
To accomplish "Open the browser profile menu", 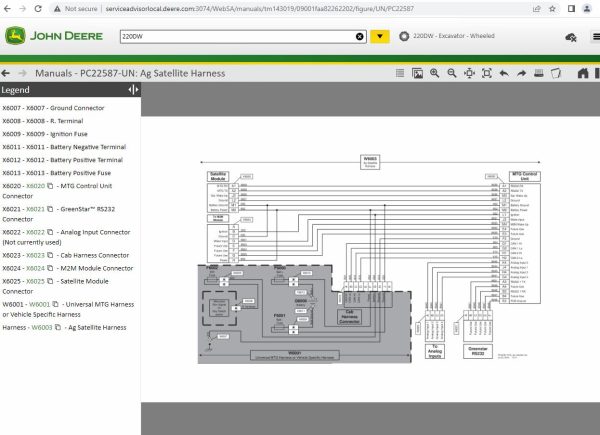I will tap(587, 8).
